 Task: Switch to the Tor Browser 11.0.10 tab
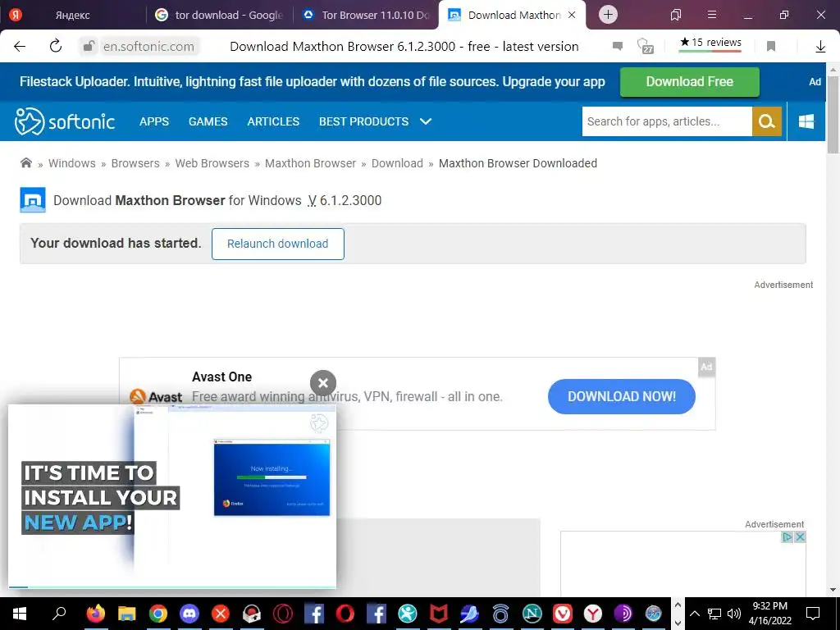click(366, 15)
